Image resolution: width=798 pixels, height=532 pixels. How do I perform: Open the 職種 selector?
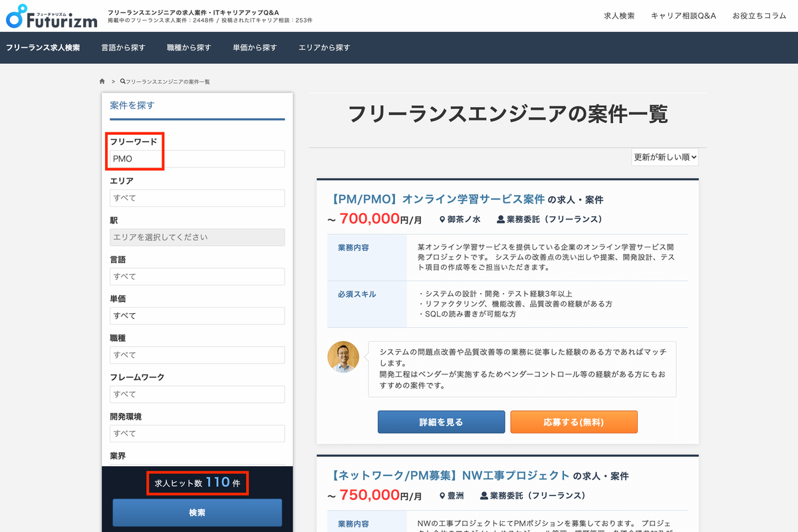coord(198,355)
